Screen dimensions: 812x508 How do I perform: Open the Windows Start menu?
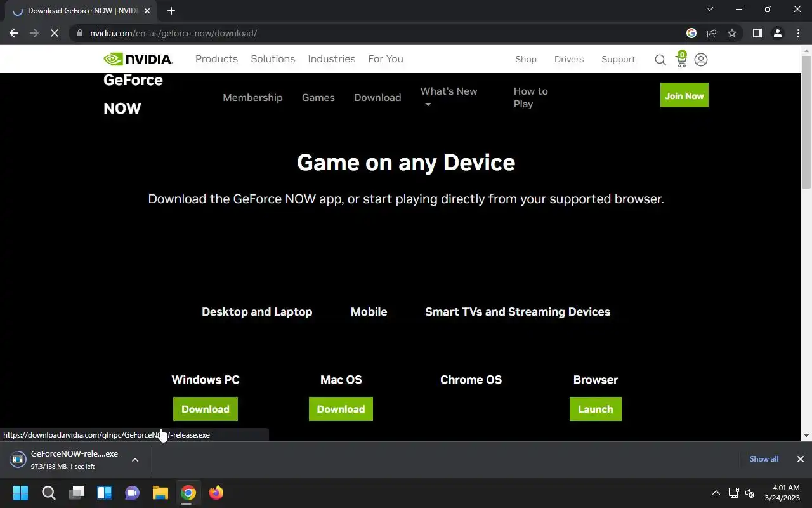[20, 493]
